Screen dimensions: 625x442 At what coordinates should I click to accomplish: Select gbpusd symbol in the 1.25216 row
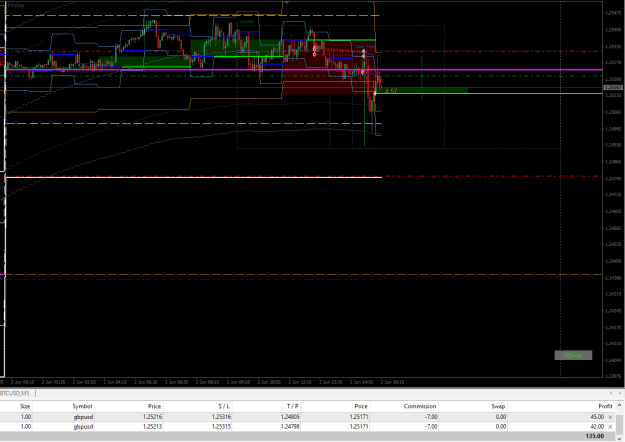(83, 417)
